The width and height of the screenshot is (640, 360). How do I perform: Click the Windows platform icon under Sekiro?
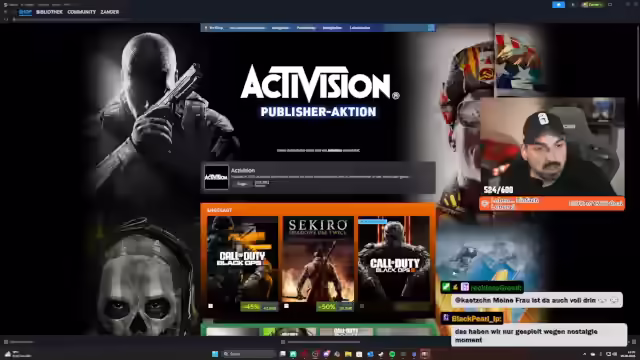click(x=286, y=306)
